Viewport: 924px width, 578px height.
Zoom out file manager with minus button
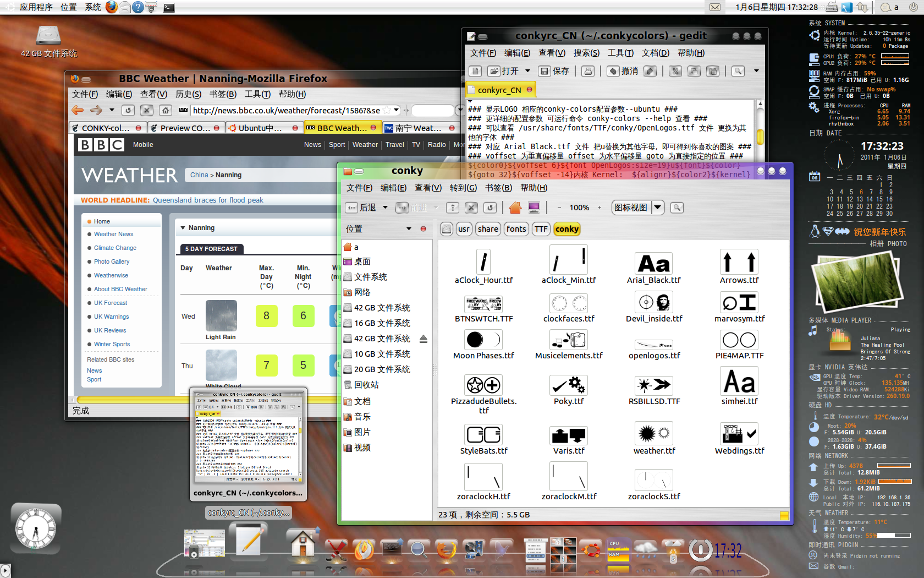click(559, 208)
